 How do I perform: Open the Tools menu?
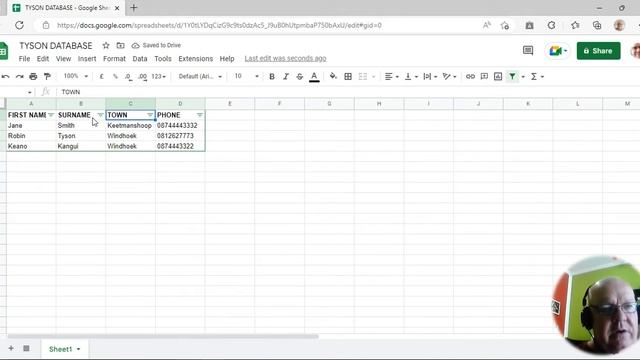coord(163,59)
